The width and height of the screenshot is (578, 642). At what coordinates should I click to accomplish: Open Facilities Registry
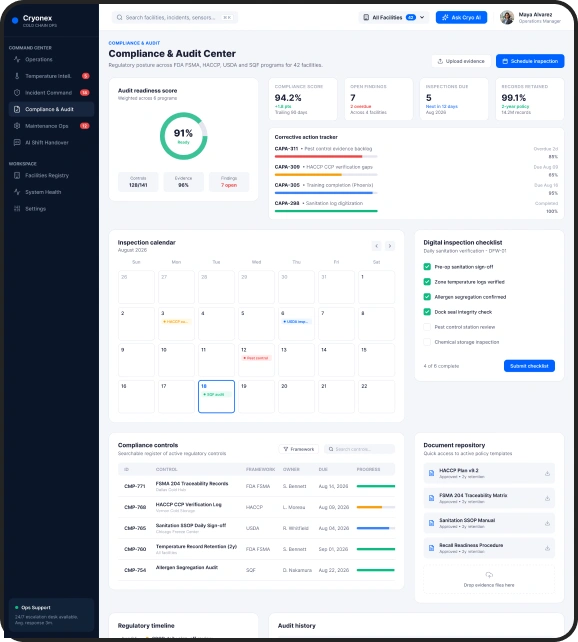point(51,175)
